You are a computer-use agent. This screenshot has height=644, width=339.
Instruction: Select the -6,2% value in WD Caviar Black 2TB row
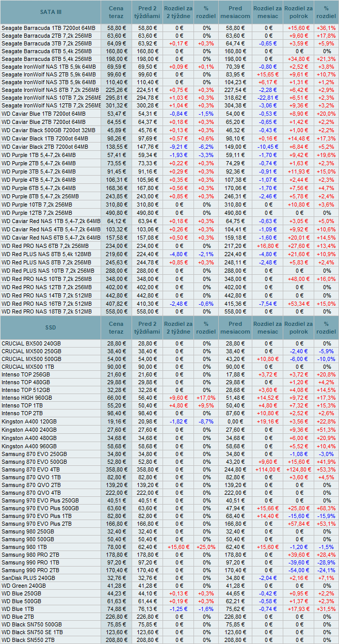[x=206, y=147]
